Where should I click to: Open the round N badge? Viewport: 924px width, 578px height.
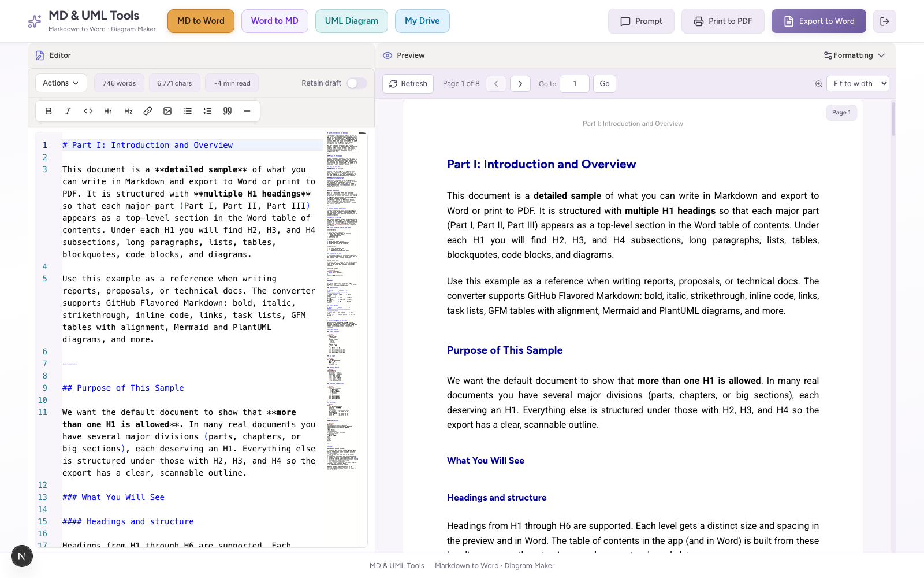22,557
